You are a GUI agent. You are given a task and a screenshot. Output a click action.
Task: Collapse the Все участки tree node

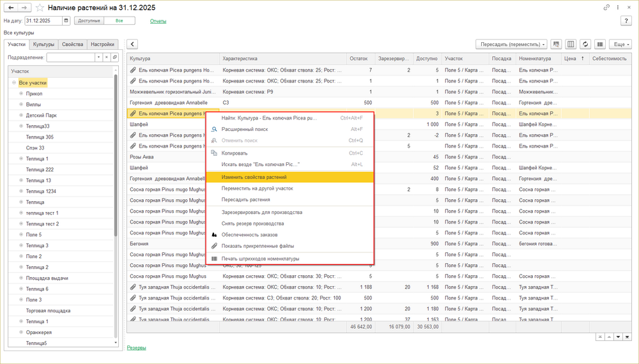pos(14,83)
